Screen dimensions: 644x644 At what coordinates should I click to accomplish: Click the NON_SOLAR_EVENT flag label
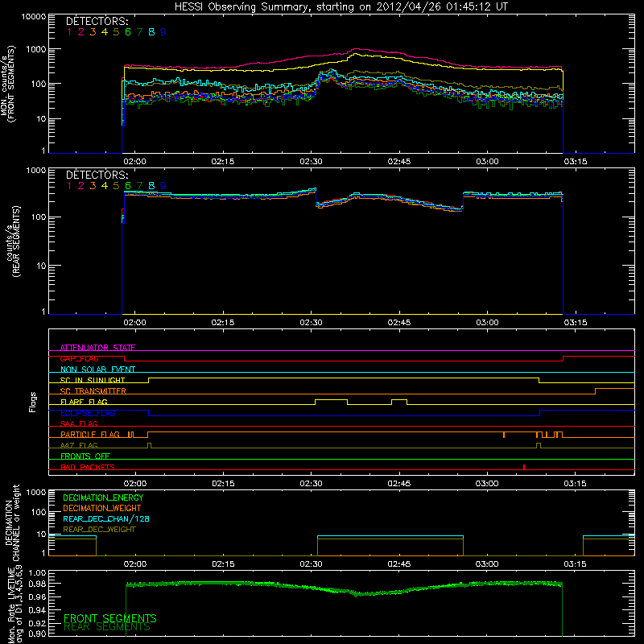[97, 369]
